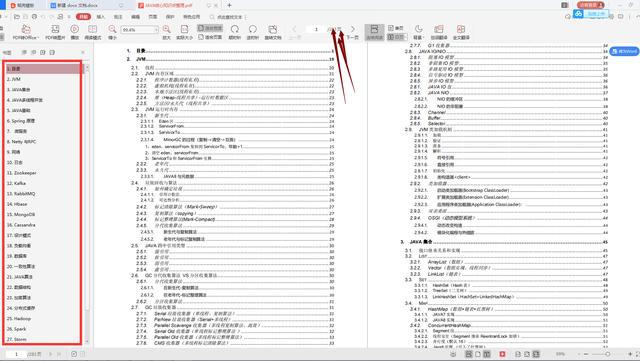Click the search function box
Image resolution: width=640 pixels, height=361 pixels.
[x=226, y=17]
